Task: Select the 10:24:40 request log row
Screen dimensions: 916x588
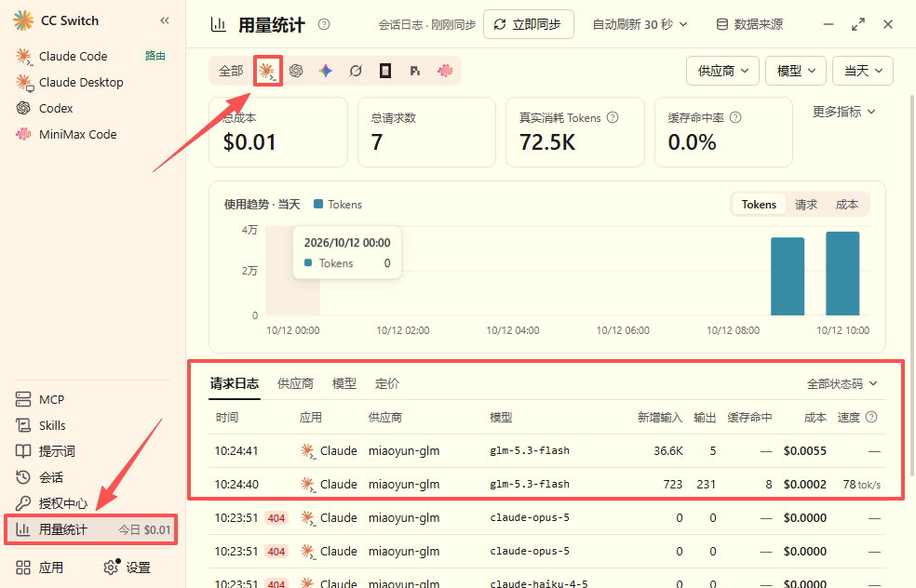Action: (x=547, y=484)
